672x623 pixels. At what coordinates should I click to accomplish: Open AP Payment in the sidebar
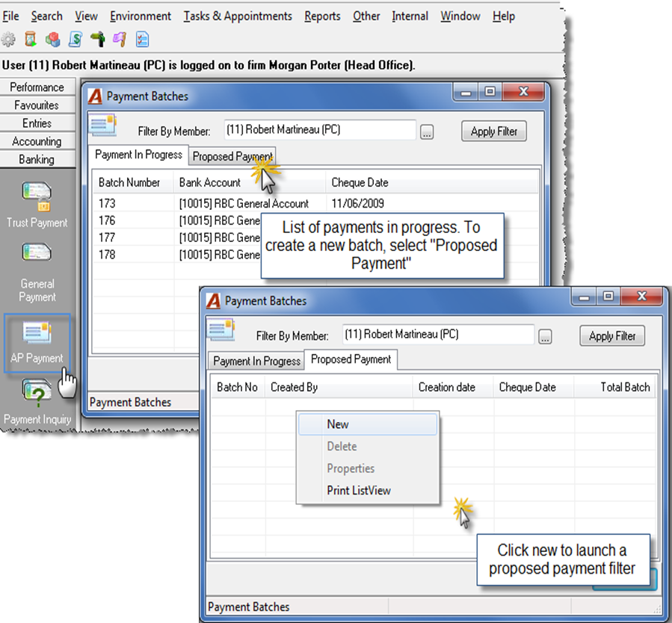pyautogui.click(x=37, y=344)
